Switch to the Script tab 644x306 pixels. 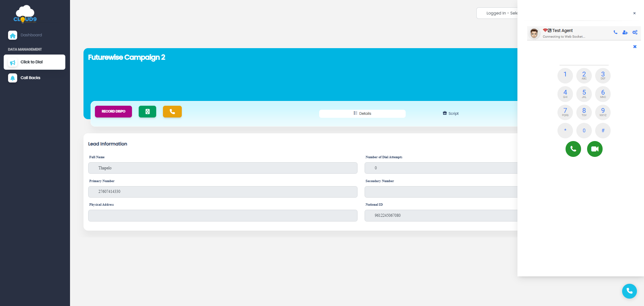click(x=451, y=113)
